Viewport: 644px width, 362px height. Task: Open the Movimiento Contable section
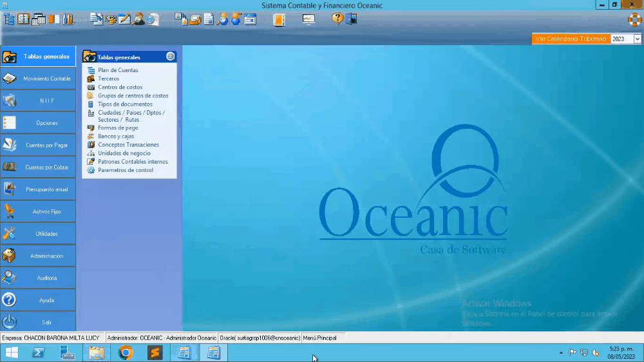38,79
